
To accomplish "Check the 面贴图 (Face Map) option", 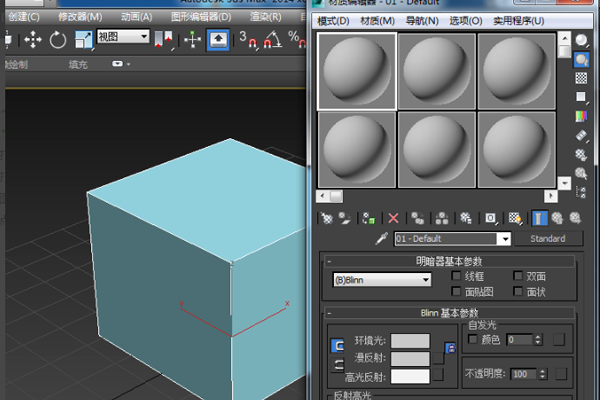I will click(457, 291).
